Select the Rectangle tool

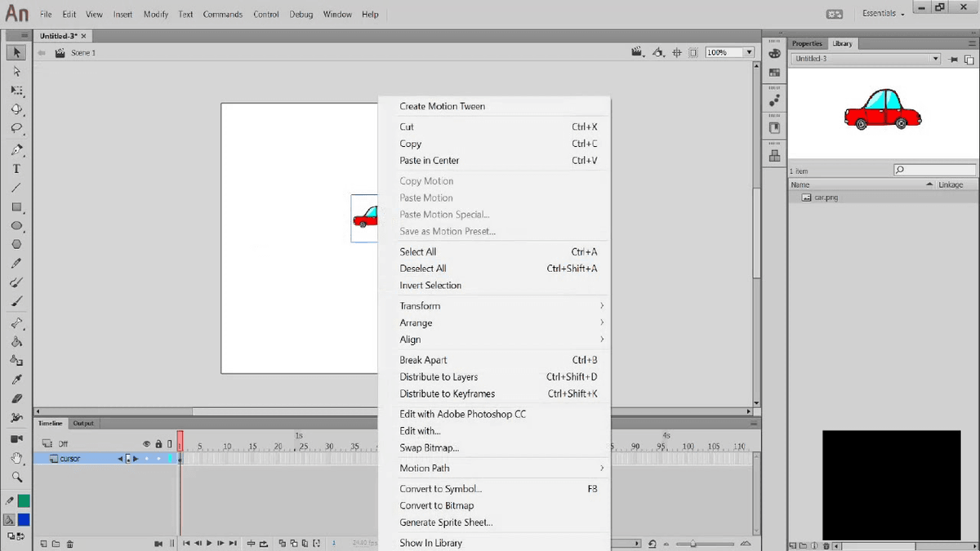(x=16, y=207)
